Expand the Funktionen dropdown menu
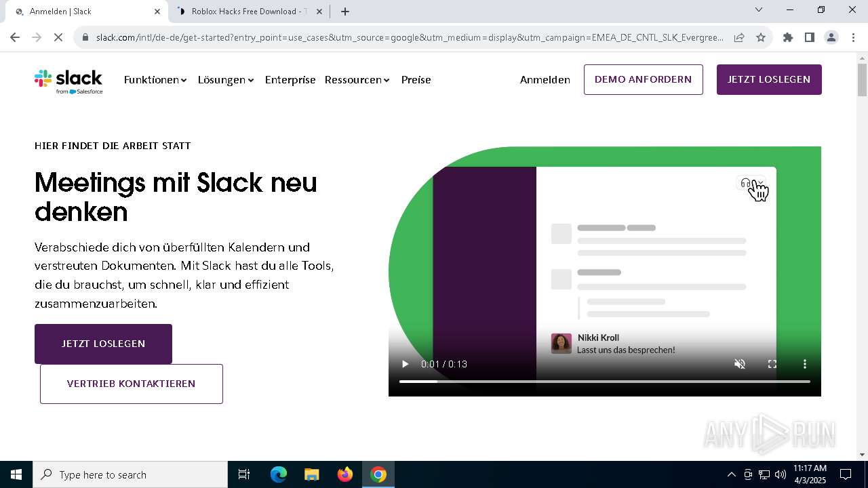Screen dimensions: 868x488 click(x=155, y=80)
